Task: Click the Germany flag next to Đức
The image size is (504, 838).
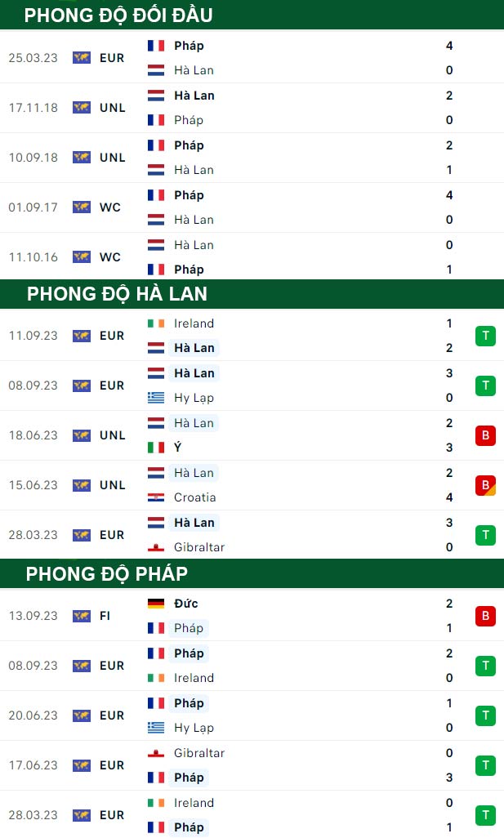Action: point(156,604)
